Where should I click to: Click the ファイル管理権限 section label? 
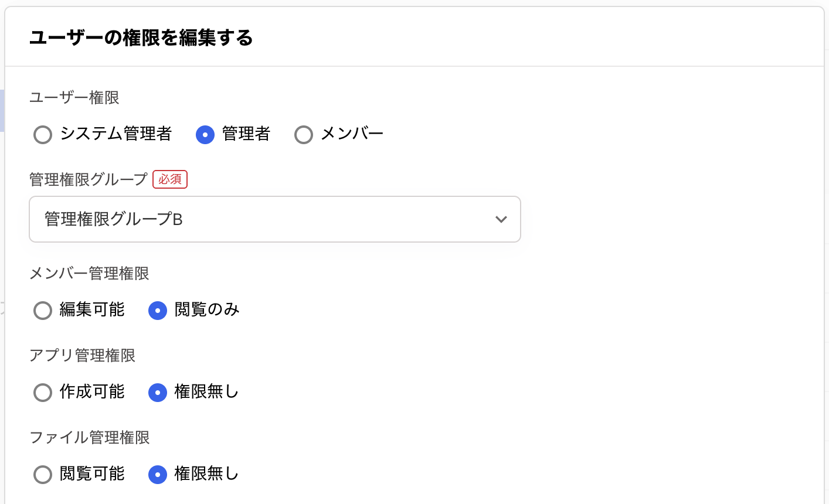tap(90, 437)
